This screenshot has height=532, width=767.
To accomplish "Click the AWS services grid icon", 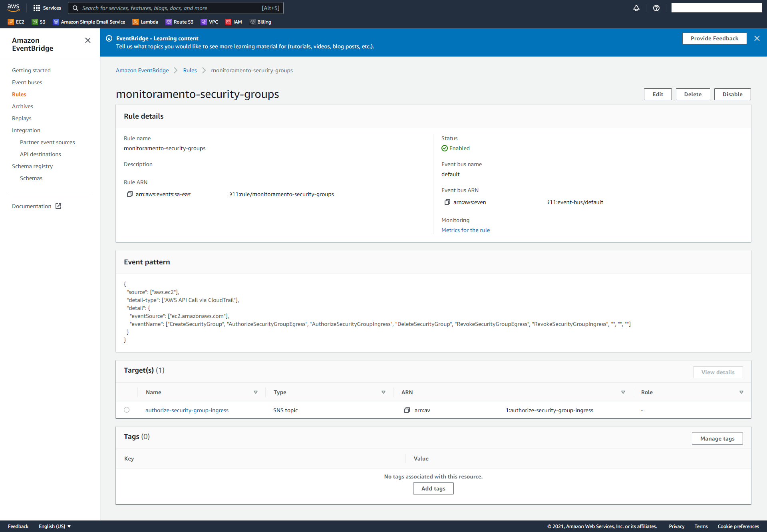I will coord(37,8).
